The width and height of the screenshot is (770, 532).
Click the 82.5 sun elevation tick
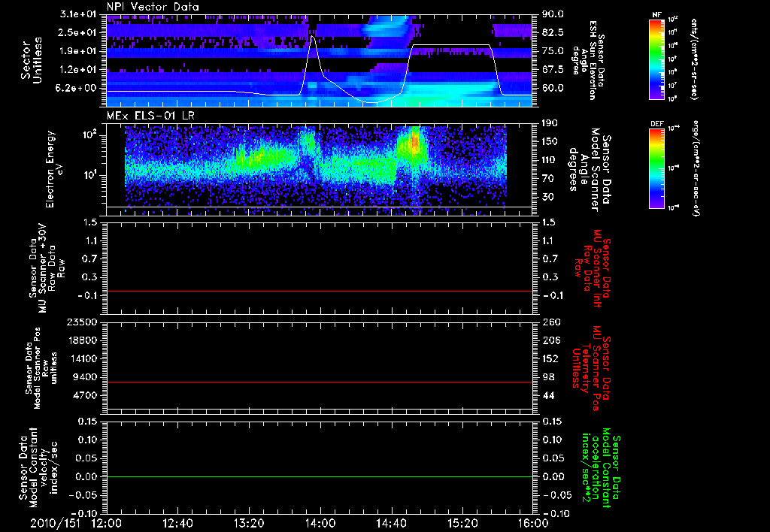pos(553,32)
